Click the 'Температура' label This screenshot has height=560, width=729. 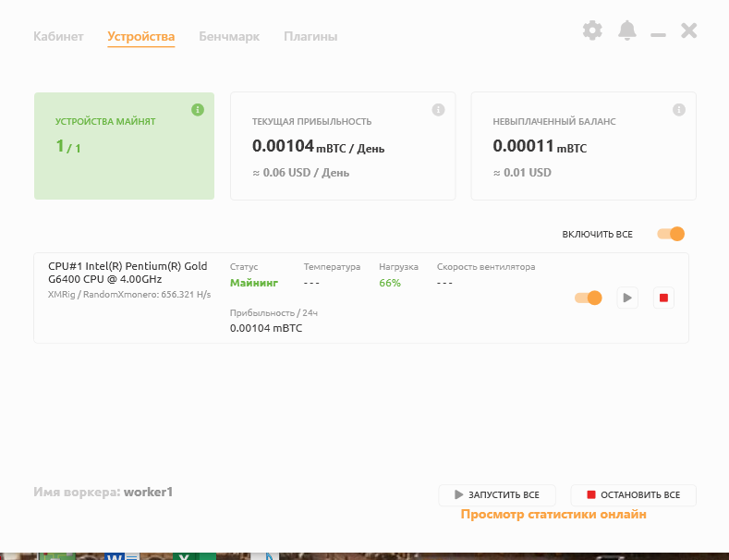pos(332,267)
